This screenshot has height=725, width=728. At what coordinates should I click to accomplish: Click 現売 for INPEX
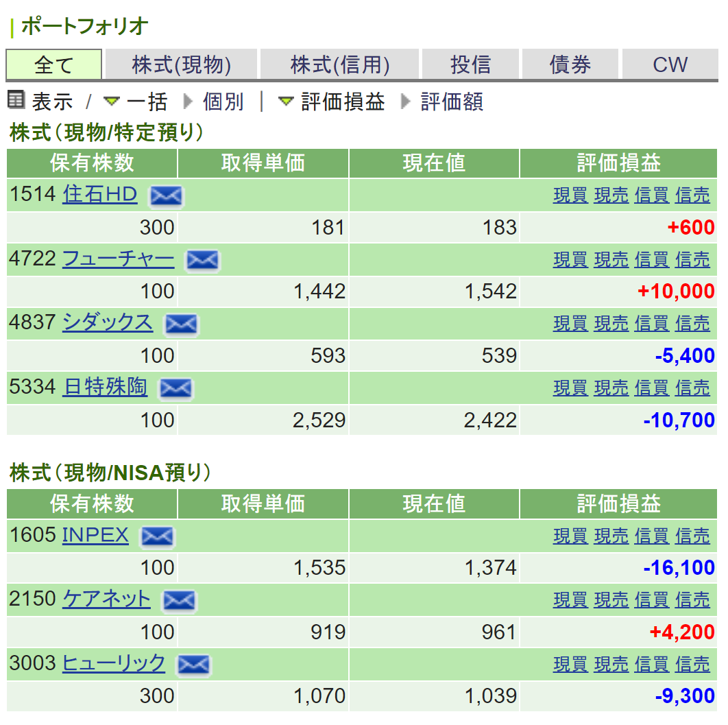click(611, 536)
